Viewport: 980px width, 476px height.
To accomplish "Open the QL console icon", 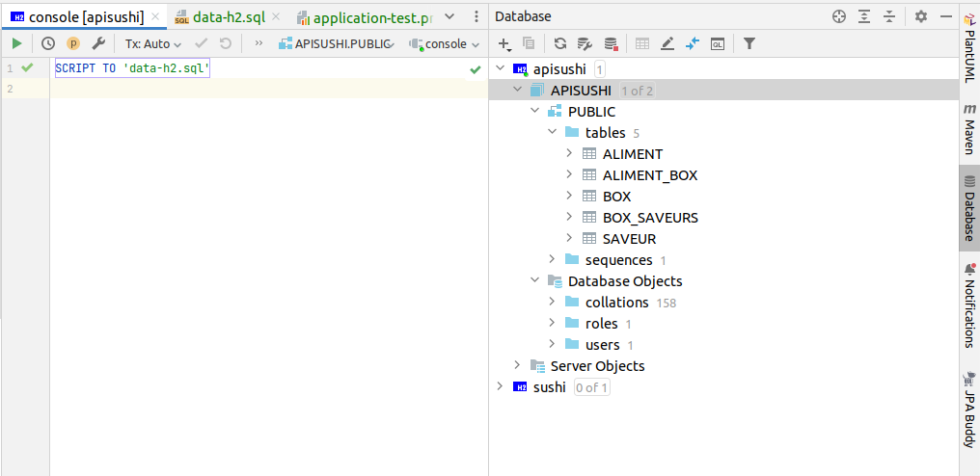I will click(x=719, y=43).
